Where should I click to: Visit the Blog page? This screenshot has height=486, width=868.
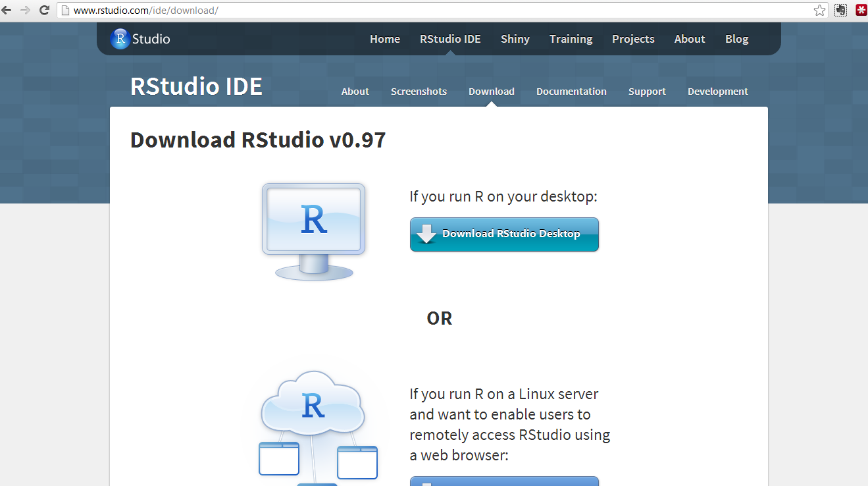(736, 39)
